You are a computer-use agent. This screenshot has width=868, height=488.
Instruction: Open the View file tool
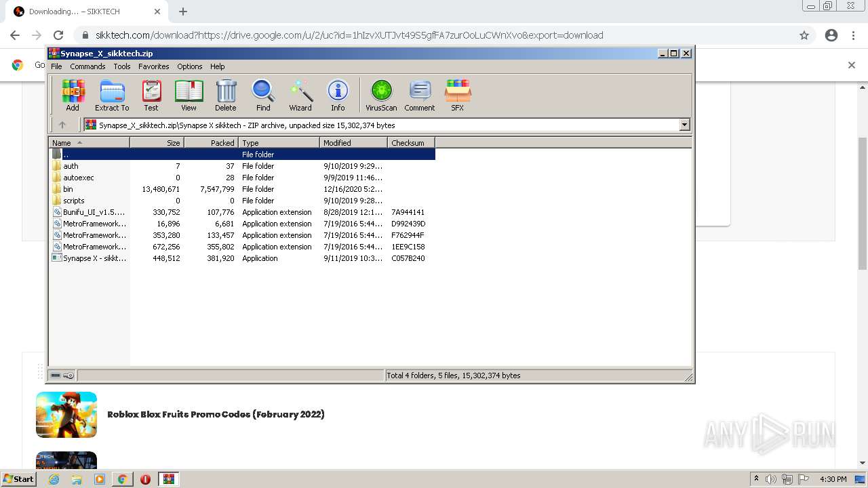(189, 95)
